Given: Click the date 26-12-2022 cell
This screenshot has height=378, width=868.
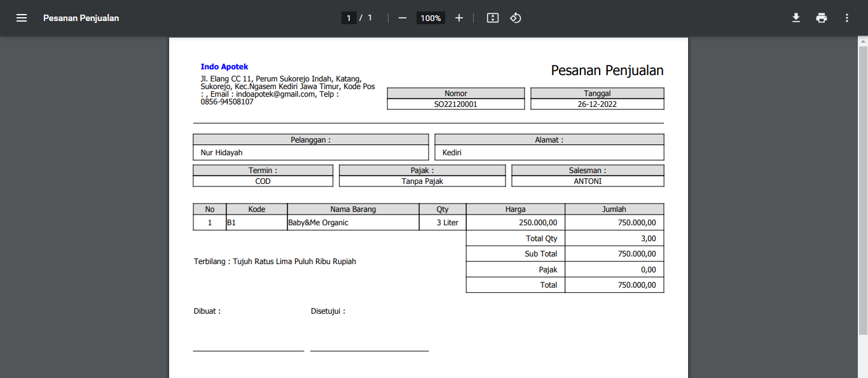Looking at the screenshot, I should point(597,104).
